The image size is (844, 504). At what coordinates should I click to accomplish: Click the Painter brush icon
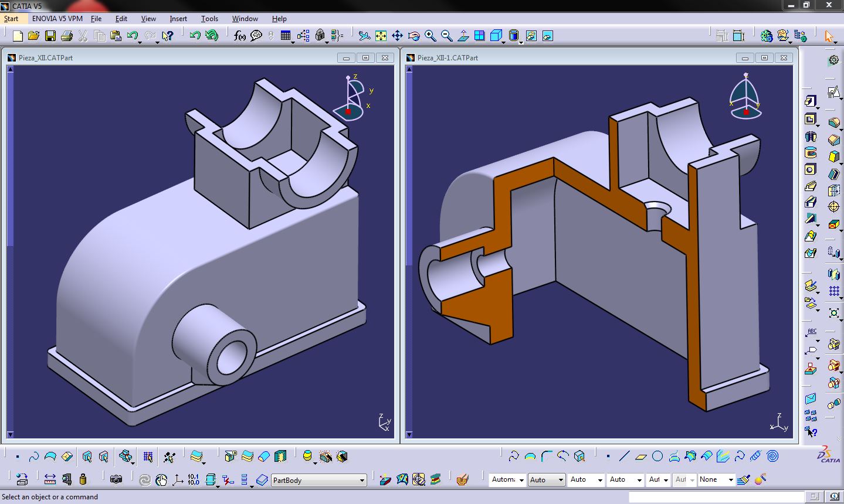pyautogui.click(x=744, y=479)
